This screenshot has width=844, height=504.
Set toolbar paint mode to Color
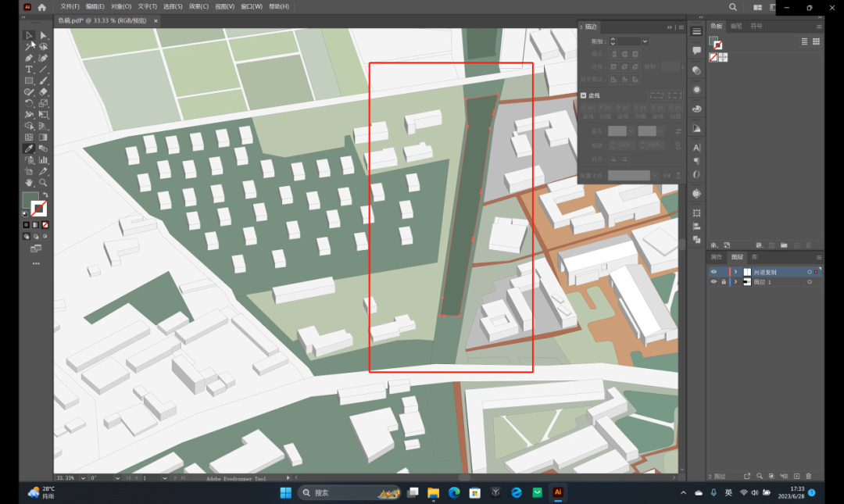point(27,225)
